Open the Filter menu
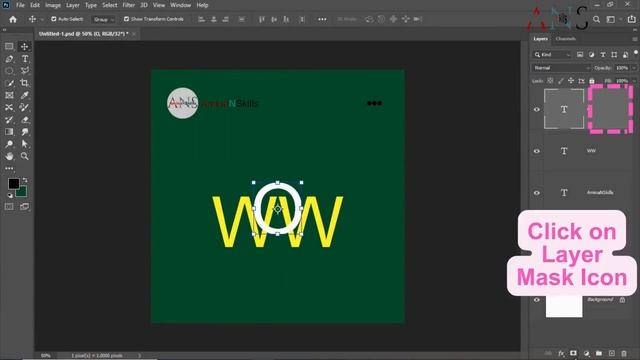Viewport: 640px width, 360px height. [129, 5]
